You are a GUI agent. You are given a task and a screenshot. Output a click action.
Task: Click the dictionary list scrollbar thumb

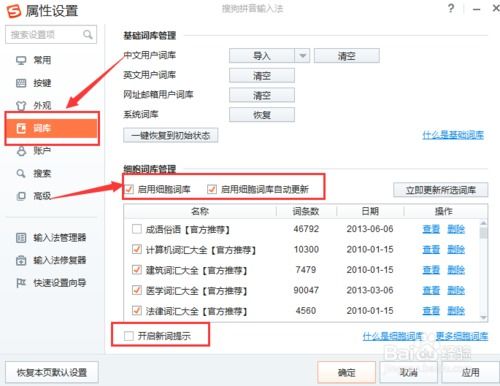pos(484,232)
